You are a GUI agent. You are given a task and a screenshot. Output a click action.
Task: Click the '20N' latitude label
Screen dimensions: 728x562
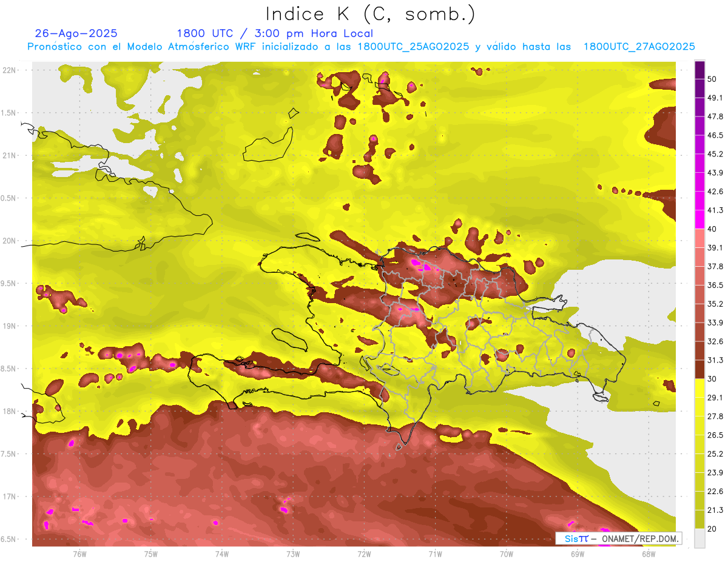[10, 241]
